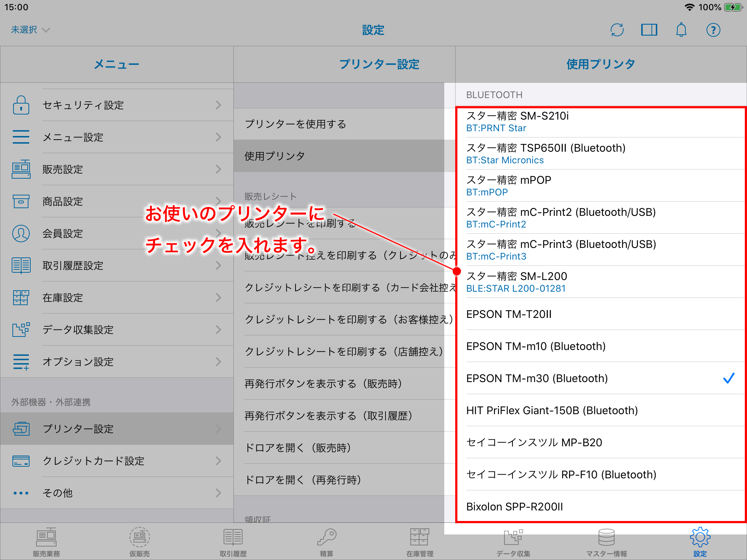747x560 pixels.
Task: Expand chevron on 取引履歴設定 row
Action: [218, 265]
